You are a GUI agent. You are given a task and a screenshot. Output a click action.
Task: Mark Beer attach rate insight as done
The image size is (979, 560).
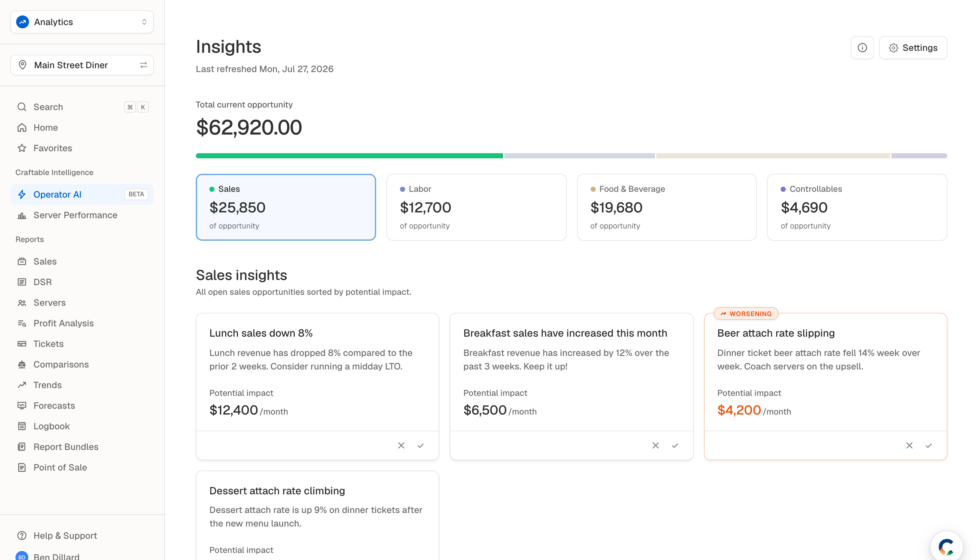929,445
